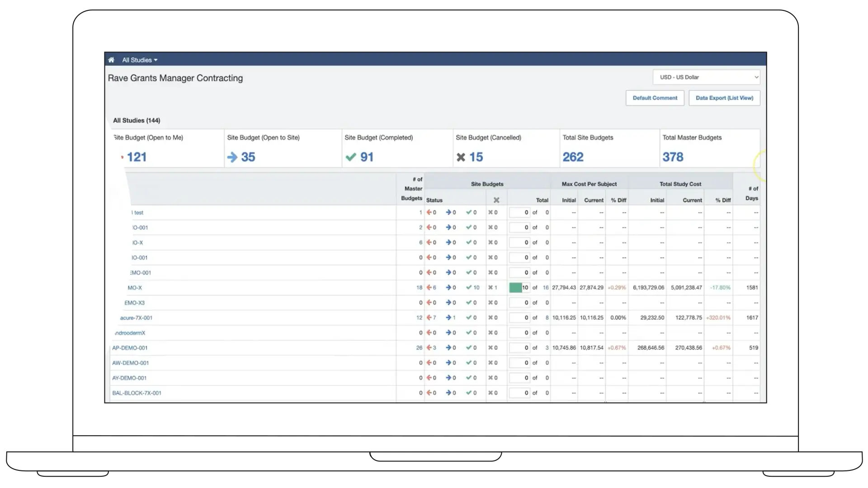This screenshot has height=488, width=868.
Task: Click Data Export (List View) button
Action: coord(724,98)
